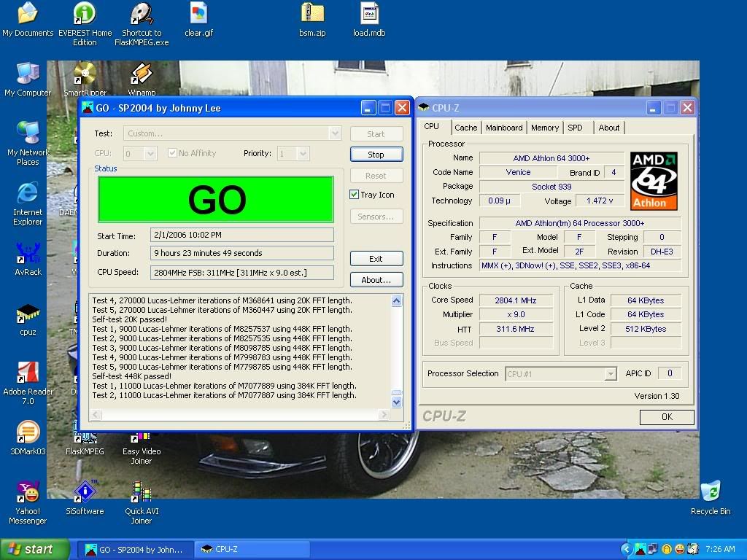The height and width of the screenshot is (560, 747).
Task: Click the "Self-test 448K passed!" log line
Action: pos(131,376)
